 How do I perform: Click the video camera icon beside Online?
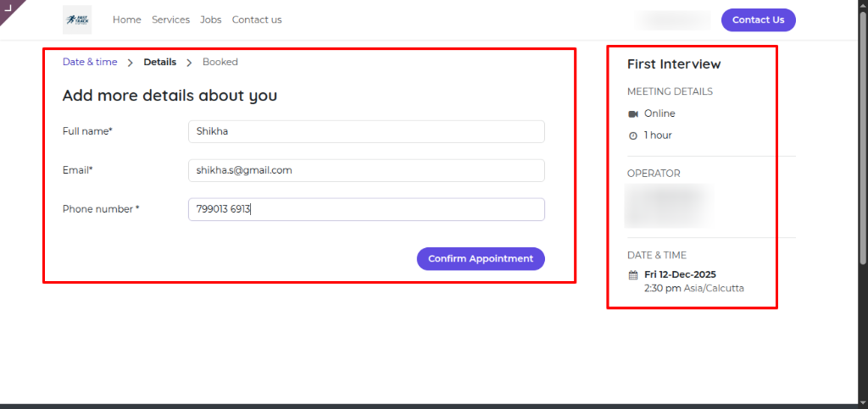632,113
